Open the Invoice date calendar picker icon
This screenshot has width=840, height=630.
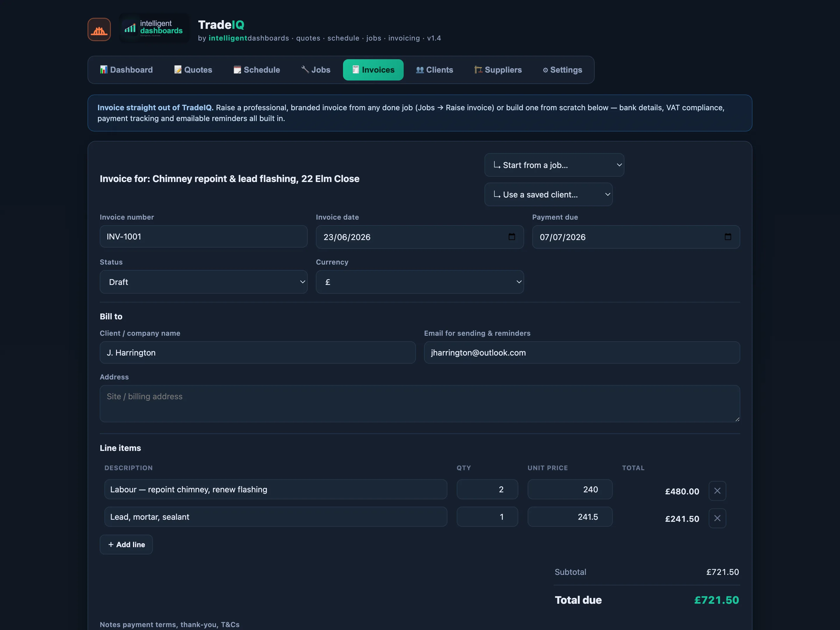(x=512, y=237)
